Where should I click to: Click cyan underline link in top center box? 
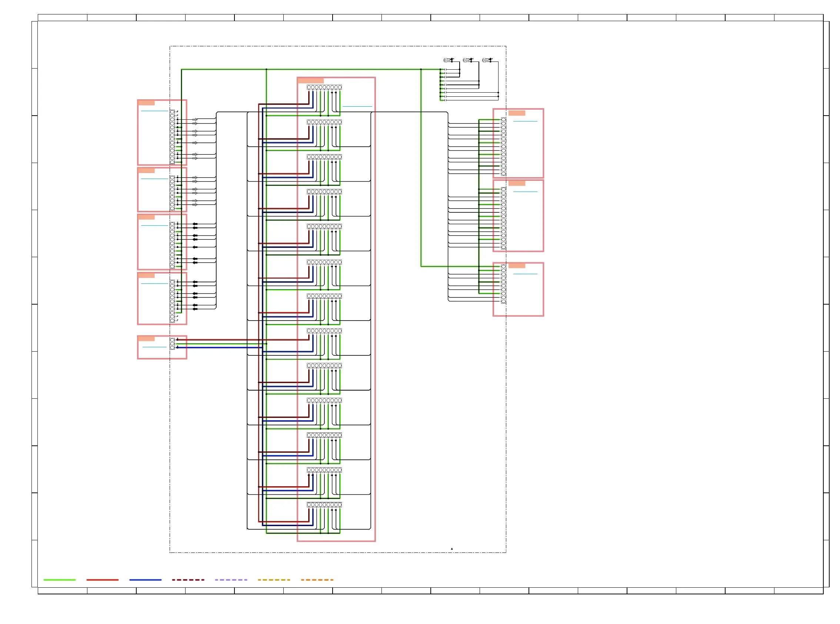[357, 106]
